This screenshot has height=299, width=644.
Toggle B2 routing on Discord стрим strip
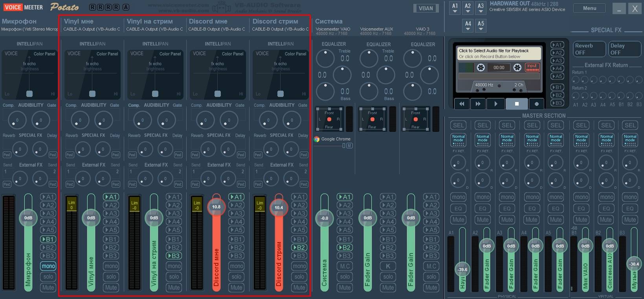299,248
